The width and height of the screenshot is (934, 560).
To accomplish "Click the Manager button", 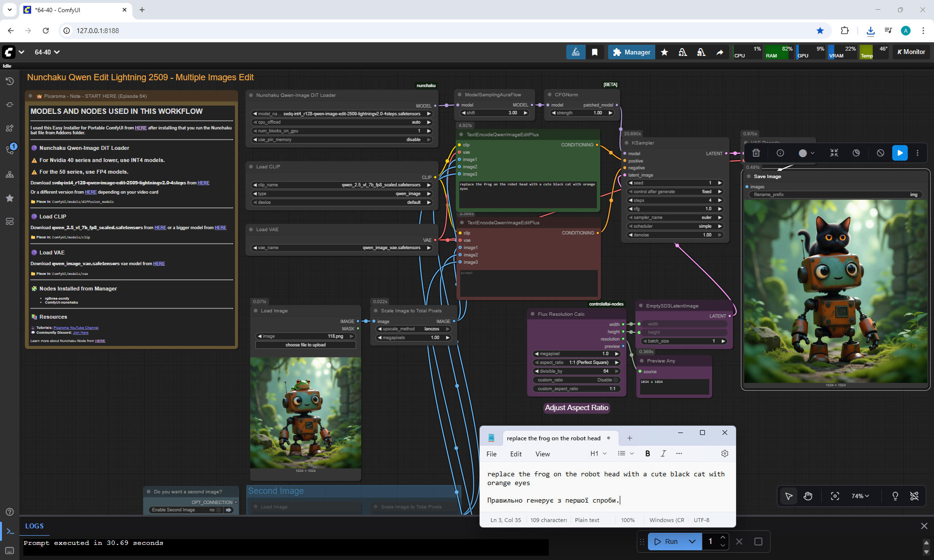I will pyautogui.click(x=631, y=52).
